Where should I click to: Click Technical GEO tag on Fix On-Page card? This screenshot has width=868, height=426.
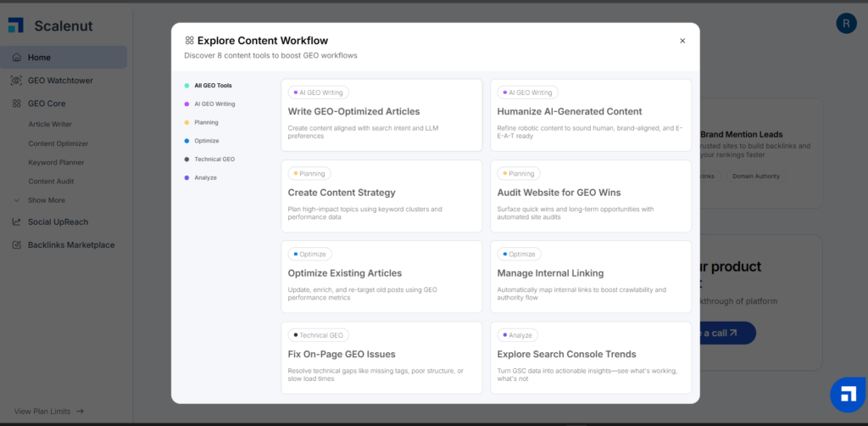click(319, 335)
